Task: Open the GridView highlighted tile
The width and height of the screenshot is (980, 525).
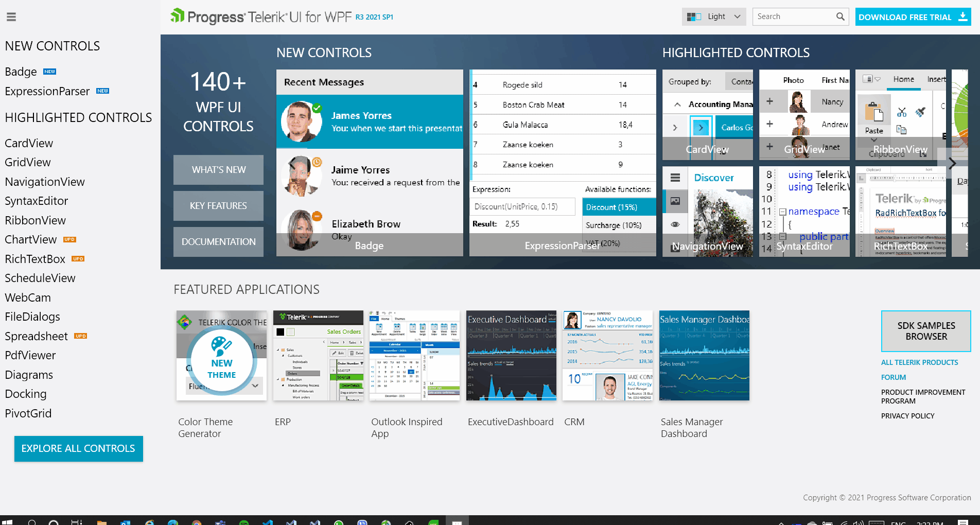Action: [x=804, y=115]
